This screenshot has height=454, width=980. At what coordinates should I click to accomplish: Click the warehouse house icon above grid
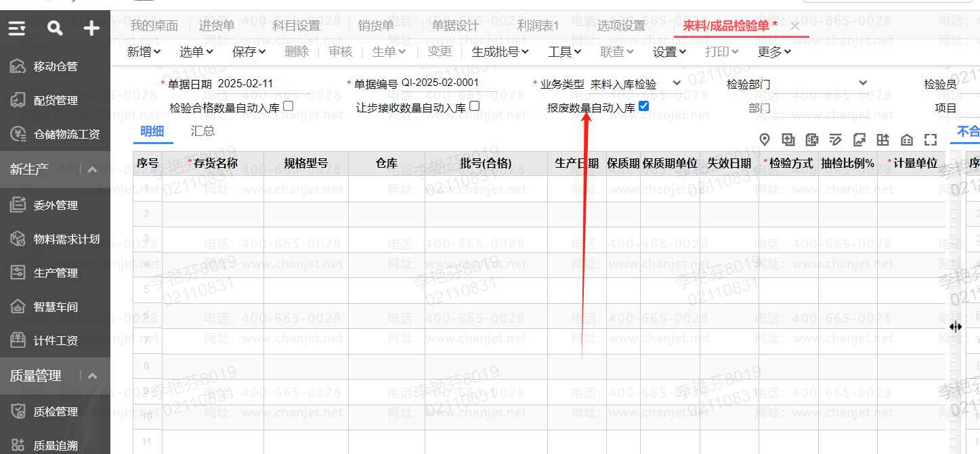[907, 140]
